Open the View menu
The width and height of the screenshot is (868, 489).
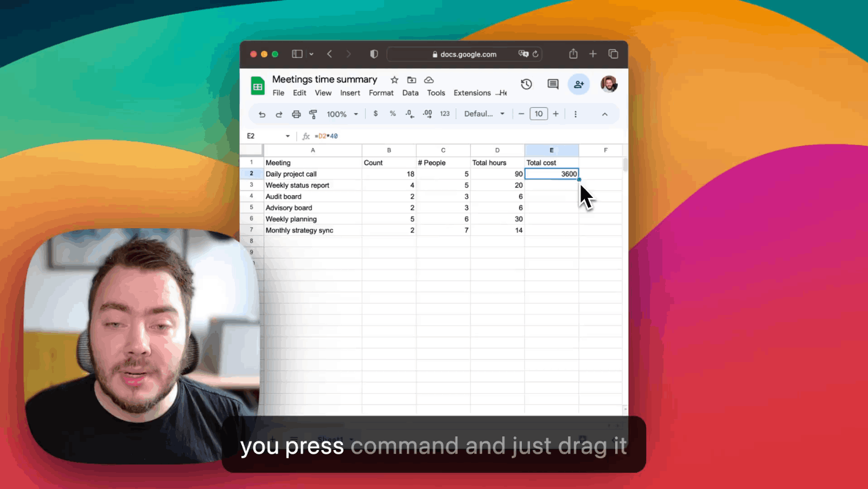click(323, 93)
